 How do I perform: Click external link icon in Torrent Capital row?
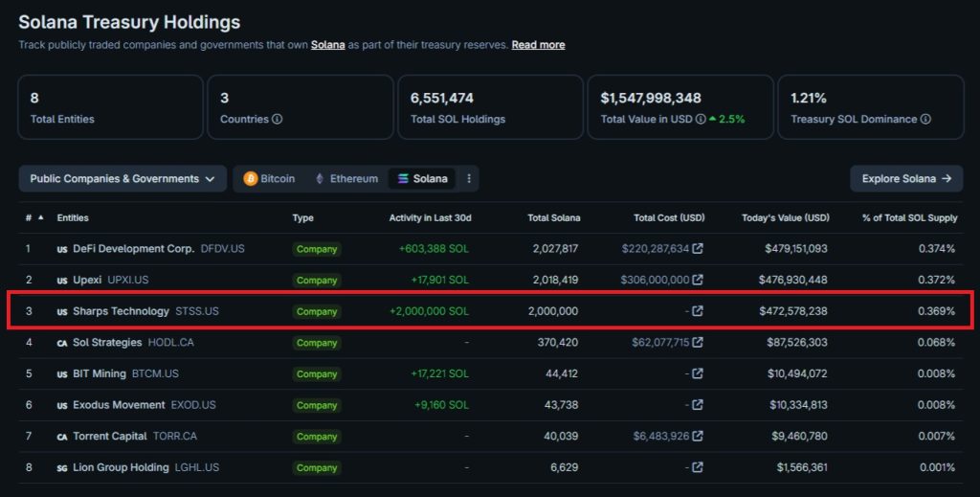click(x=698, y=437)
